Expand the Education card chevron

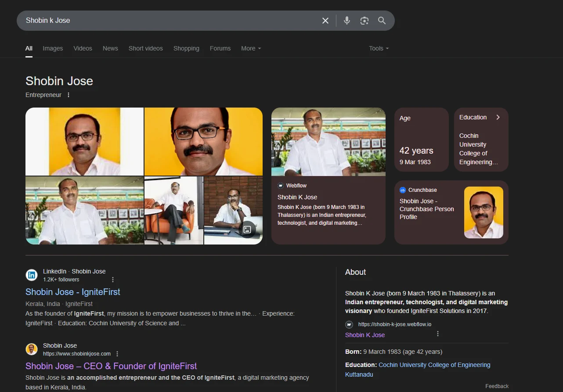tap(498, 117)
